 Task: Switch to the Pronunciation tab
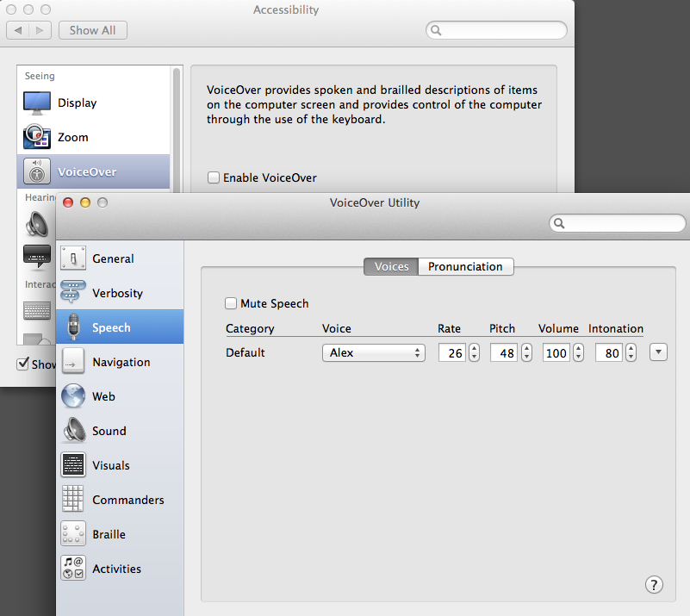pos(465,266)
